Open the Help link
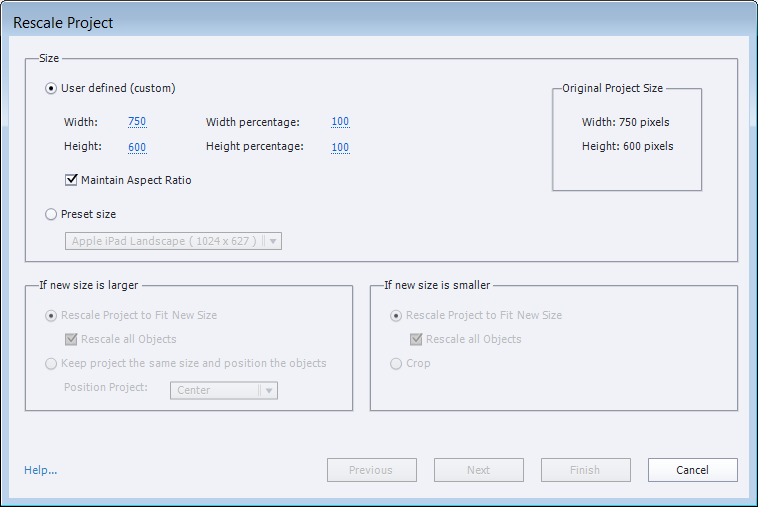The width and height of the screenshot is (758, 507). click(40, 470)
